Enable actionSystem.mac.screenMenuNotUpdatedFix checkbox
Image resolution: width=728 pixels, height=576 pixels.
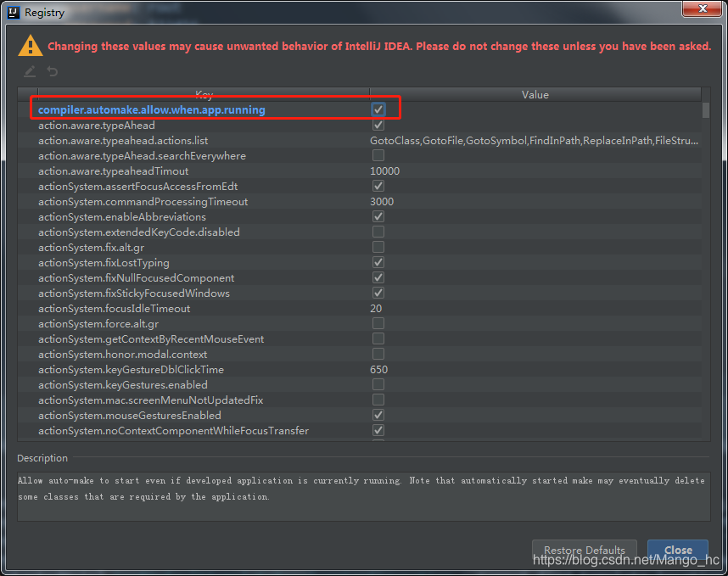pyautogui.click(x=378, y=400)
